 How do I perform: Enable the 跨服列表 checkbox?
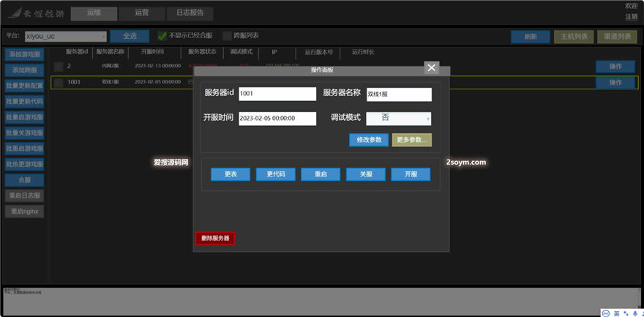point(227,35)
